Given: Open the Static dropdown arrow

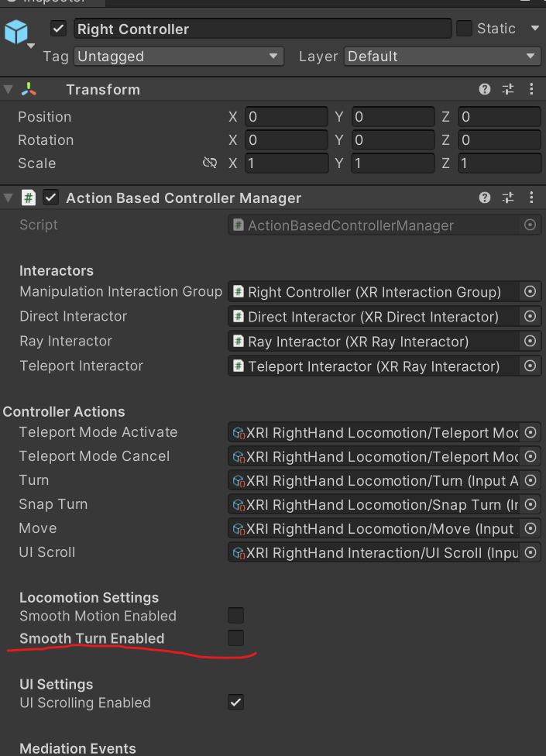Looking at the screenshot, I should [534, 29].
